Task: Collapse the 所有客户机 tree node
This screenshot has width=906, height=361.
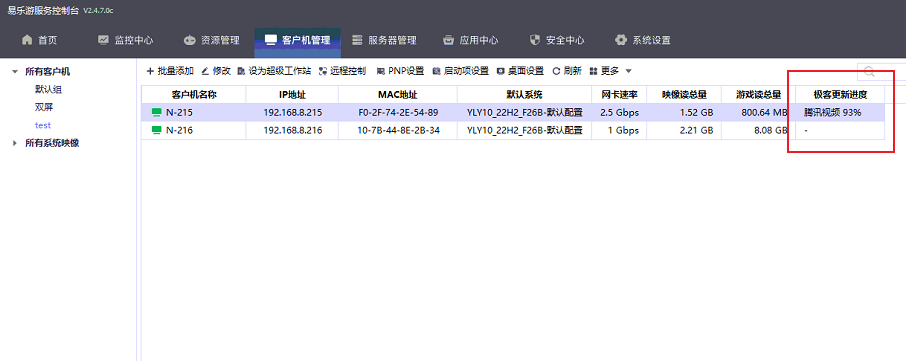Action: 15,72
